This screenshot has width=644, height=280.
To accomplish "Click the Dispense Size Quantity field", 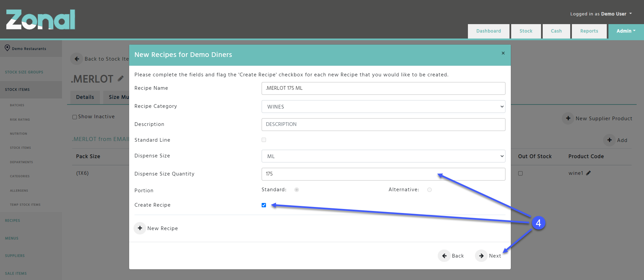I will (383, 174).
